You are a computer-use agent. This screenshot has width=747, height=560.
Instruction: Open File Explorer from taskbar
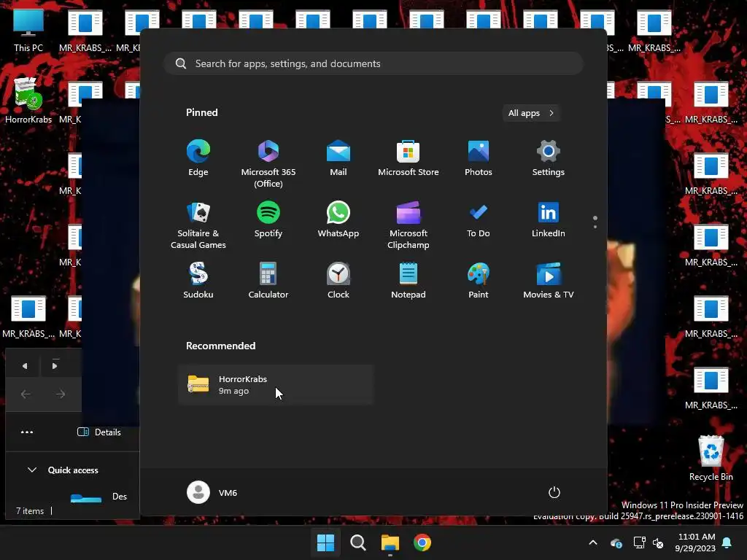pyautogui.click(x=390, y=542)
